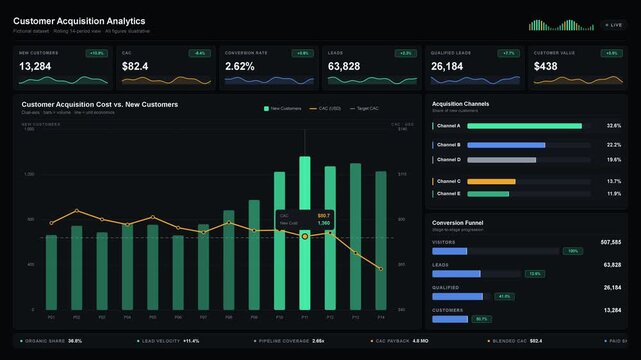Click the last CAC line point above P14

click(381, 269)
